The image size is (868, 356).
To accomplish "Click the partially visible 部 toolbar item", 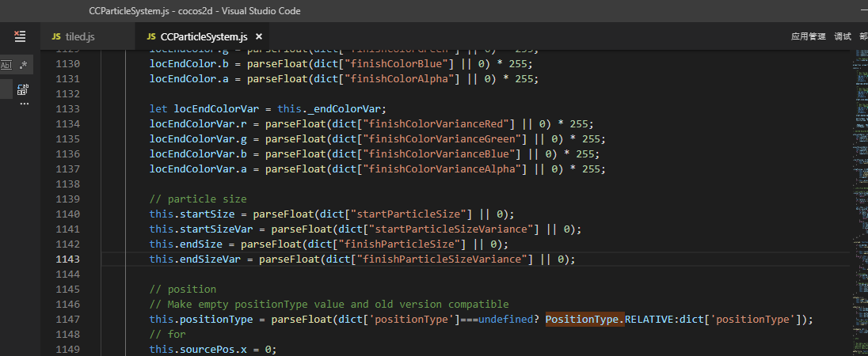I will (x=863, y=36).
